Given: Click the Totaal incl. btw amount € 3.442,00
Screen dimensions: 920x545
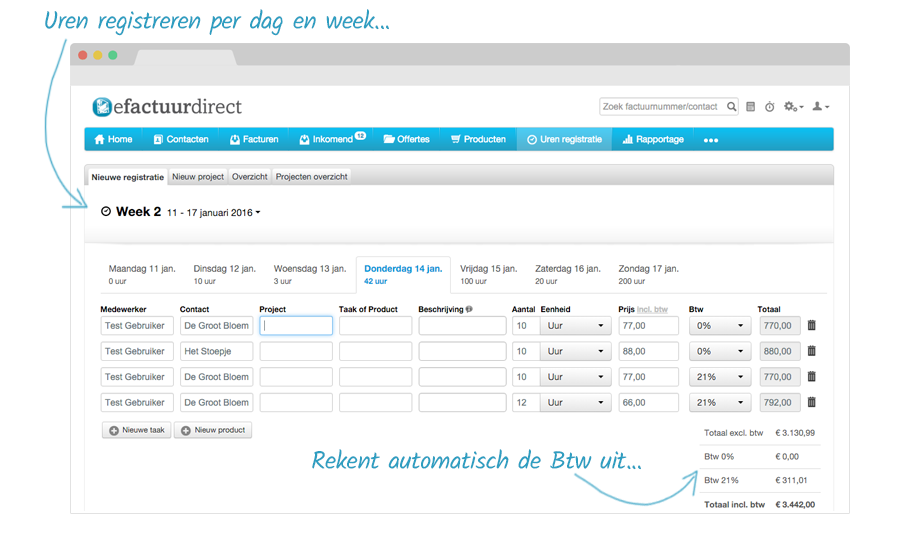Looking at the screenshot, I should (795, 505).
